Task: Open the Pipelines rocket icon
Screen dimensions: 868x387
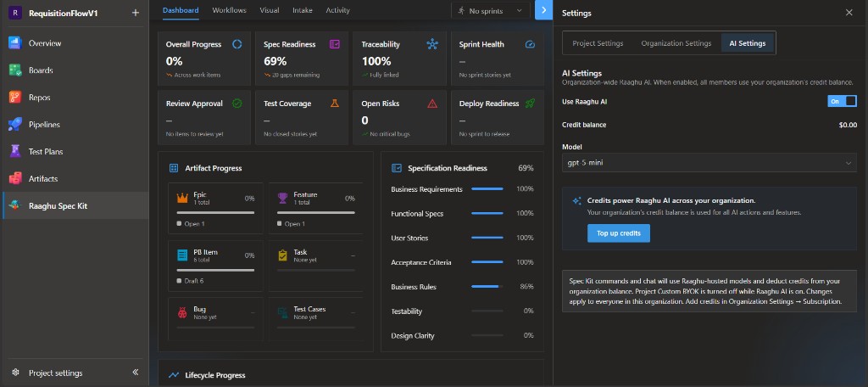Action: tap(15, 125)
